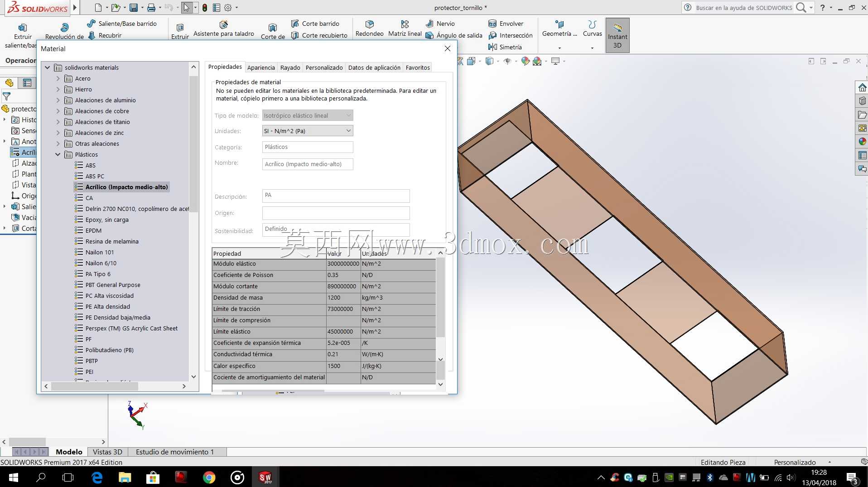Open SOLIDWORKS resources home icon in task pane
This screenshot has width=868, height=487.
point(862,87)
